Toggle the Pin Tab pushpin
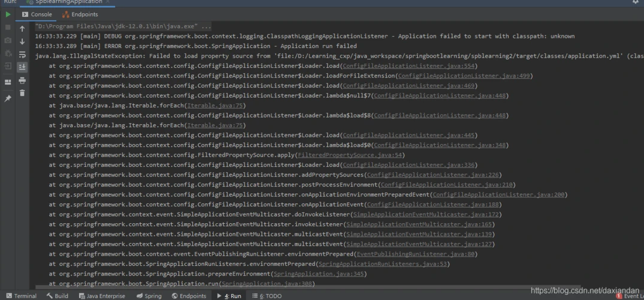 pyautogui.click(x=8, y=98)
